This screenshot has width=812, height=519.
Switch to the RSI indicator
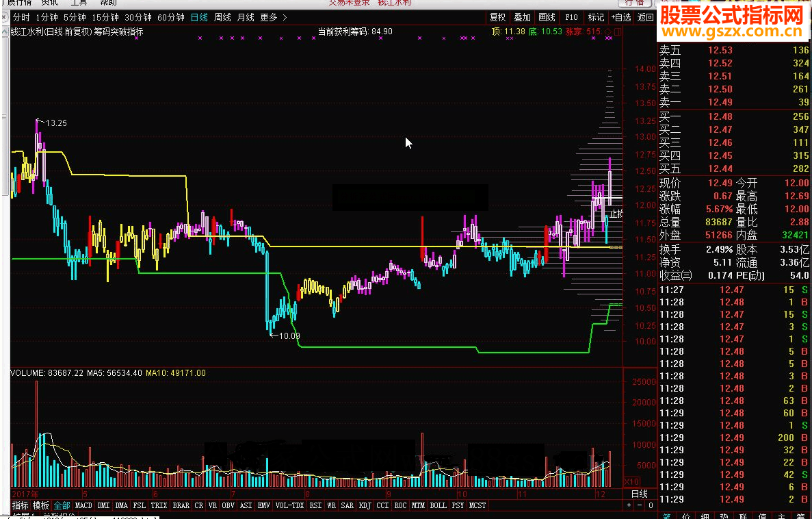tap(315, 505)
